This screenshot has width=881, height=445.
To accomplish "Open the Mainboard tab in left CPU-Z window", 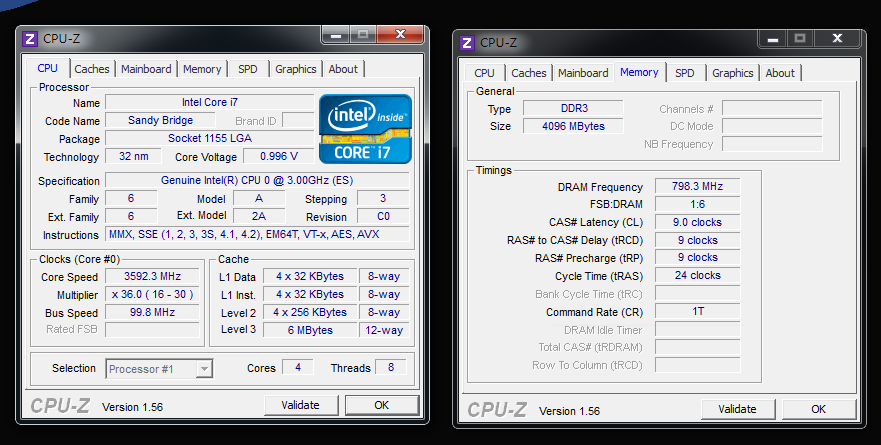I will coord(146,69).
